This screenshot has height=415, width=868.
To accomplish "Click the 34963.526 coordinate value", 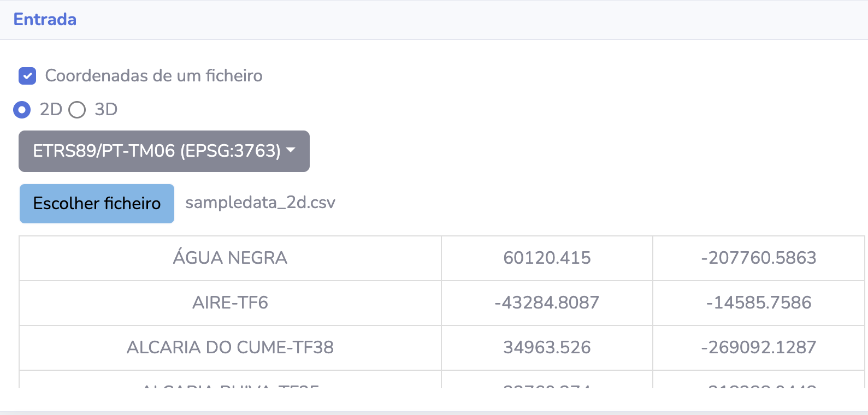I will coord(547,348).
